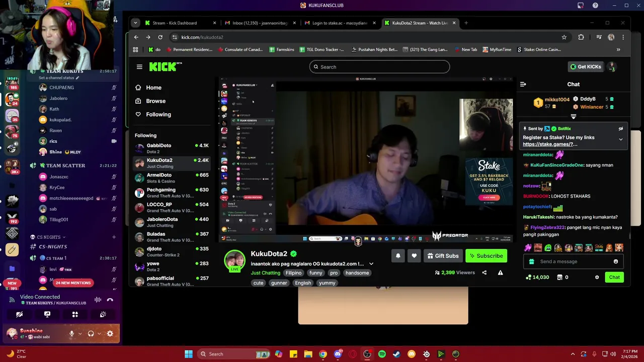Screen dimensions: 644x362
Task: Disconnect from Discord voice call
Action: click(x=110, y=300)
